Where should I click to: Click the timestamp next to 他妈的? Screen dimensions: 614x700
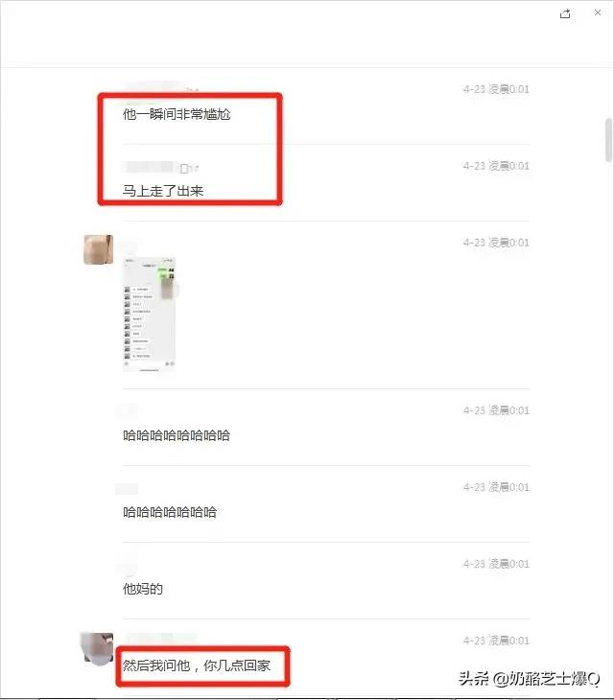496,564
